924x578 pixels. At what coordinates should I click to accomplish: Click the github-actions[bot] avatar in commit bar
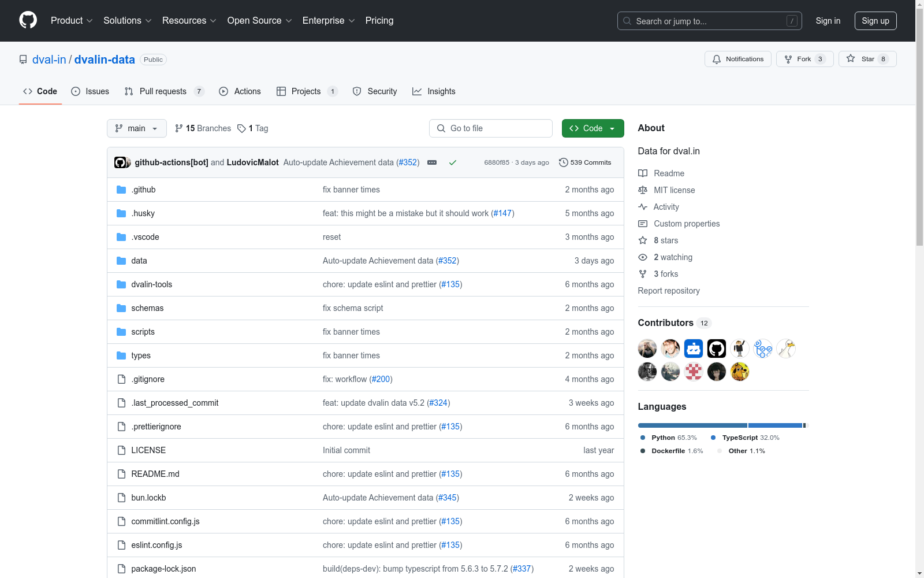pyautogui.click(x=120, y=162)
